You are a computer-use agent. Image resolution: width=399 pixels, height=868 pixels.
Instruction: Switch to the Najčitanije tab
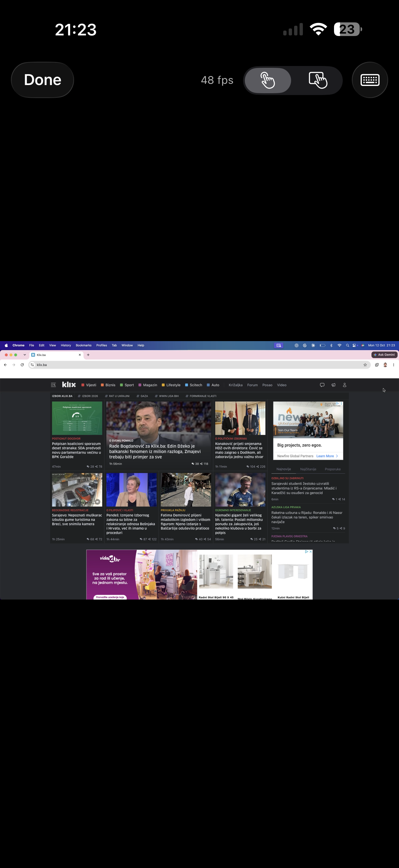click(308, 469)
